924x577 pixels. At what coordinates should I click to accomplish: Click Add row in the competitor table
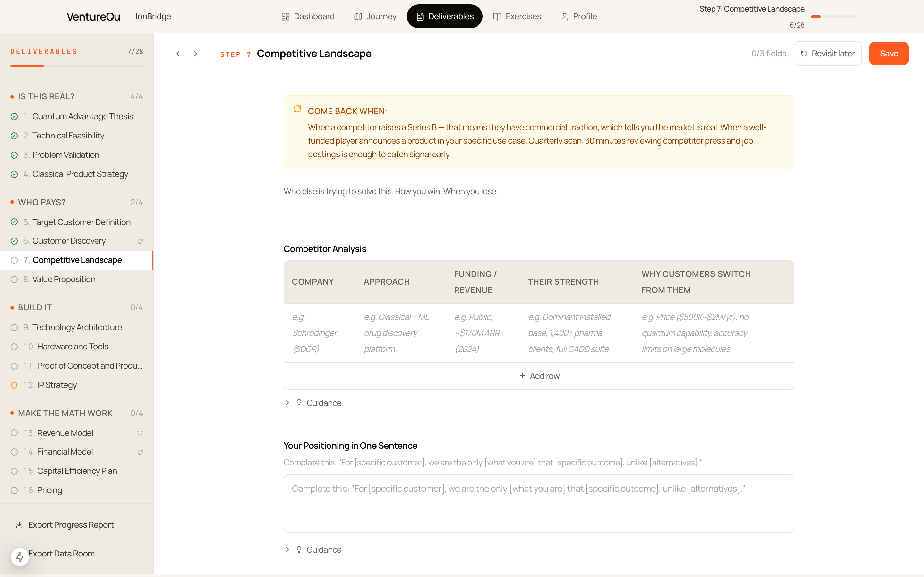click(x=538, y=375)
